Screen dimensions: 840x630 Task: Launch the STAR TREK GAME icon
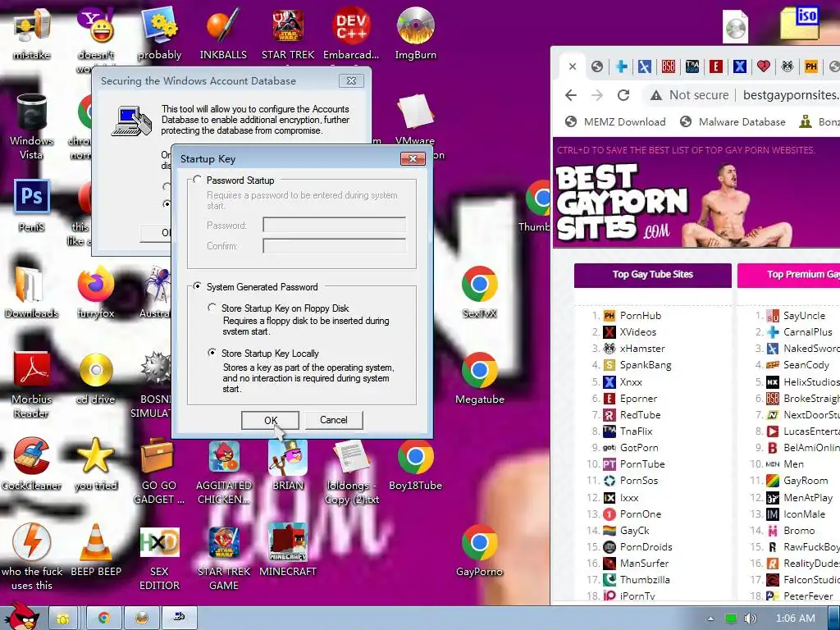[223, 557]
